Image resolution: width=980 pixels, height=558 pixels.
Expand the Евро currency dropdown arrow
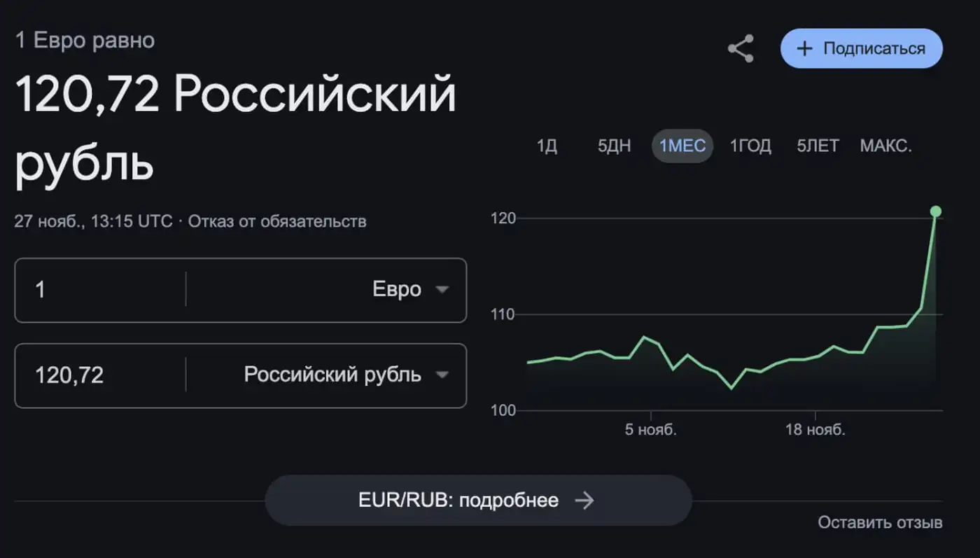(x=442, y=290)
